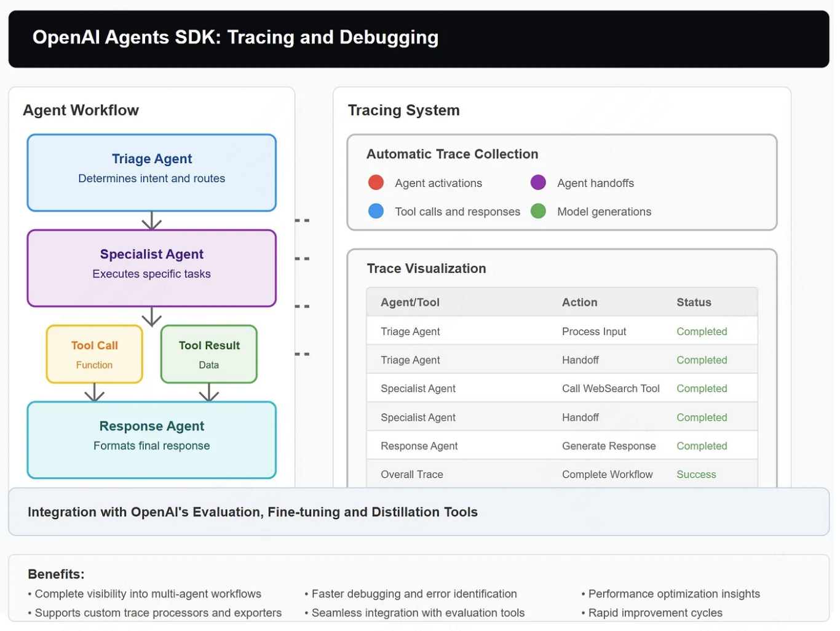Click the 'Agent Workflow' heading
The height and width of the screenshot is (631, 840).
pyautogui.click(x=81, y=110)
